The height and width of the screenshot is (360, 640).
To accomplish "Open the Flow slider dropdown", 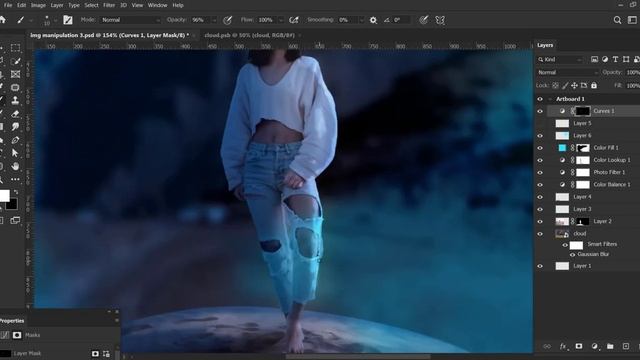I will click(x=281, y=20).
